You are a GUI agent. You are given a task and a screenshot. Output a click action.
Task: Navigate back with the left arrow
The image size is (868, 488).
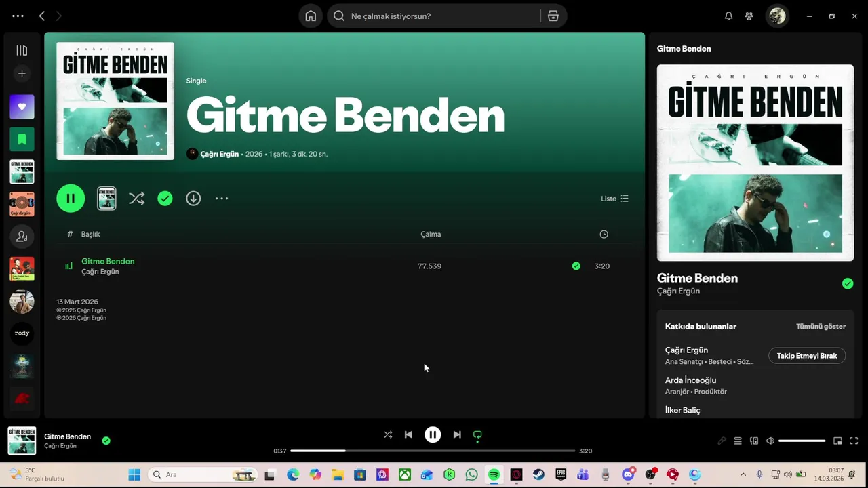pyautogui.click(x=42, y=16)
